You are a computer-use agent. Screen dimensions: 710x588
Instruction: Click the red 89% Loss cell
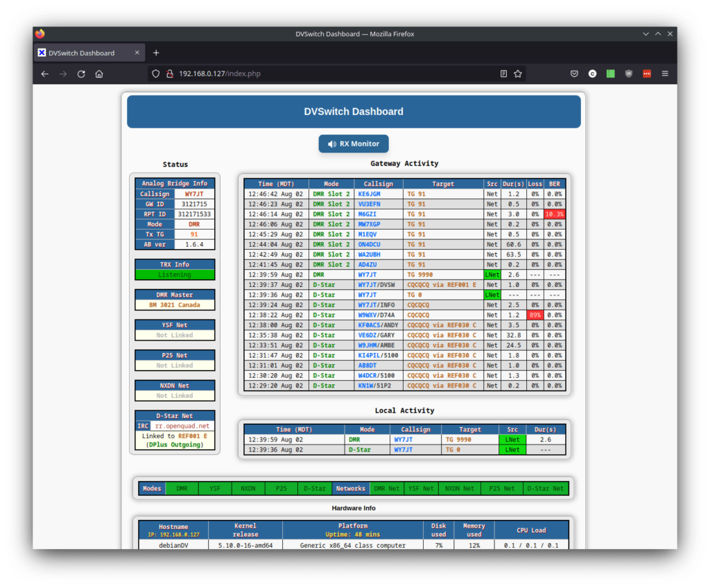point(535,315)
